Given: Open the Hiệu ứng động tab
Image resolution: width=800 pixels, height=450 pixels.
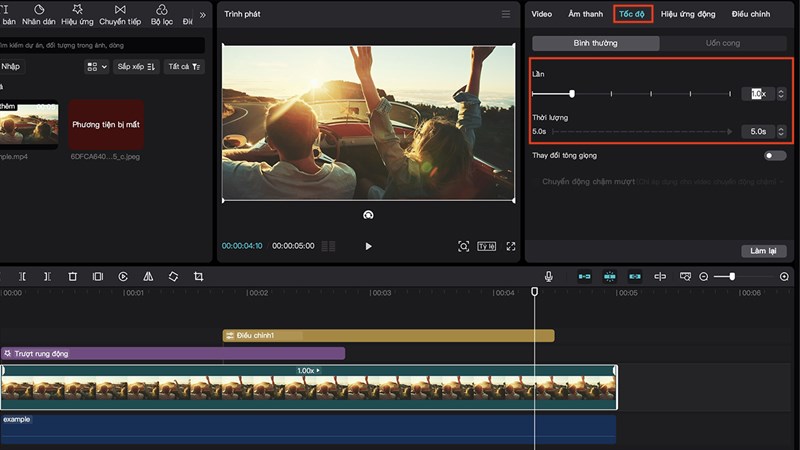Looking at the screenshot, I should (x=688, y=14).
